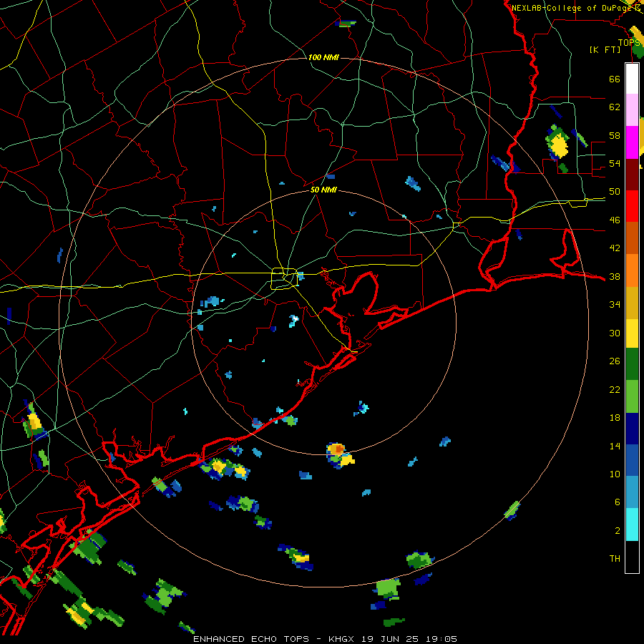Click the light green legend band
This screenshot has width=644, height=644.
[x=632, y=396]
